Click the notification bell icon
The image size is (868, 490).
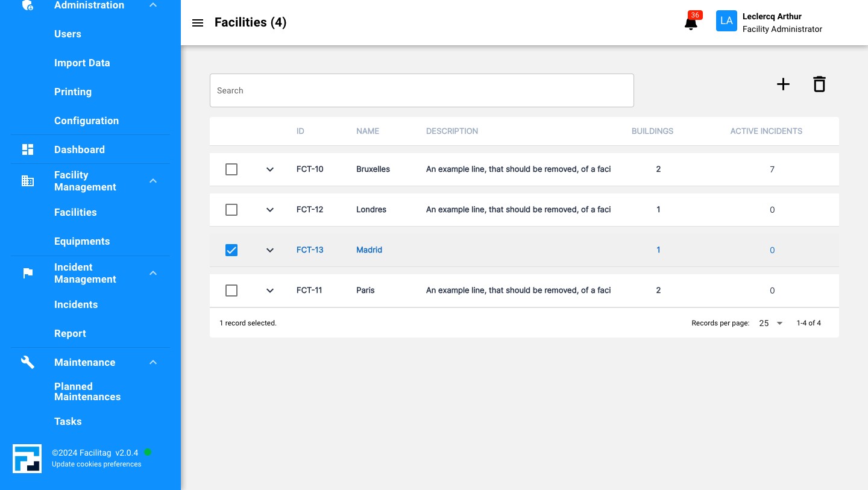691,23
